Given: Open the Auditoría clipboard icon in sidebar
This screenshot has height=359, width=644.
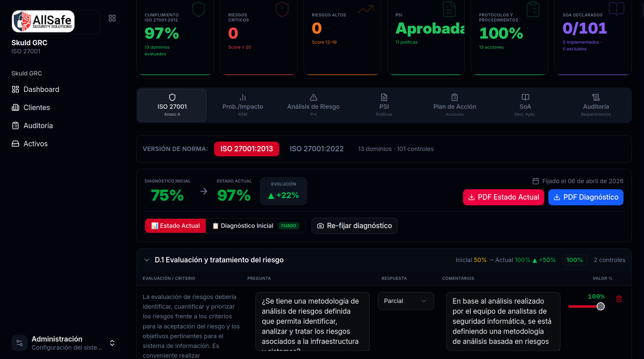Looking at the screenshot, I should (15, 125).
